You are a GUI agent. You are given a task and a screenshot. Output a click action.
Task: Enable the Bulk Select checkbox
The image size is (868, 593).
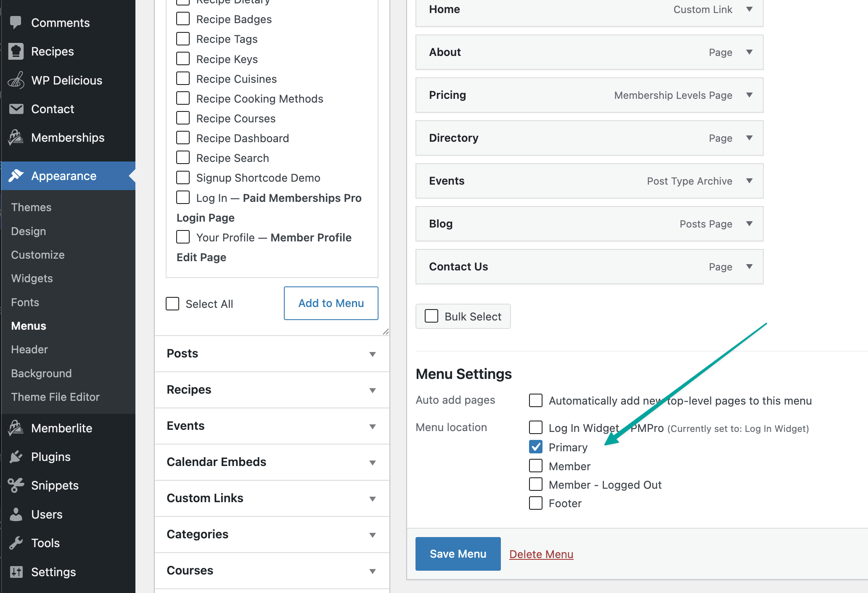431,316
